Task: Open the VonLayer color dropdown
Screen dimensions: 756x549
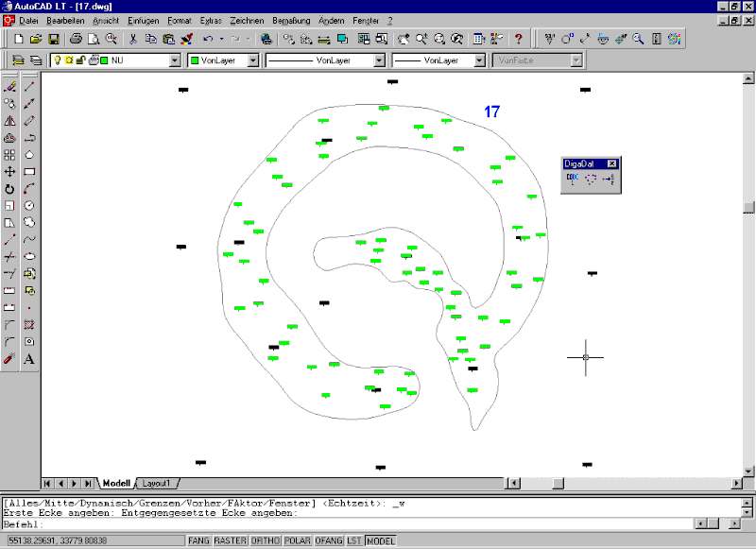Action: pos(253,60)
